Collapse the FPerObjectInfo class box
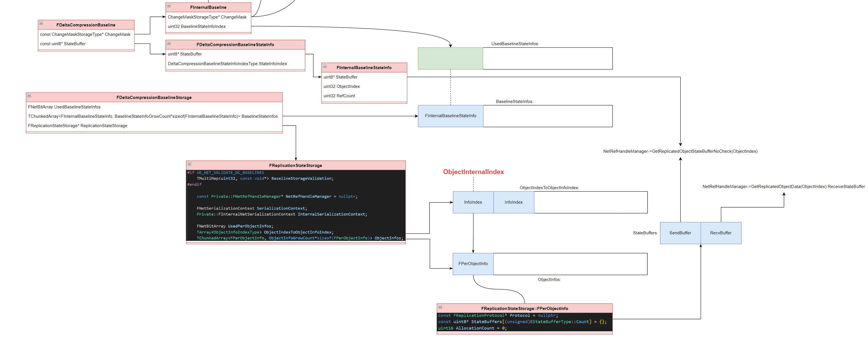Screen dimensions: 868x343 (x=440, y=307)
